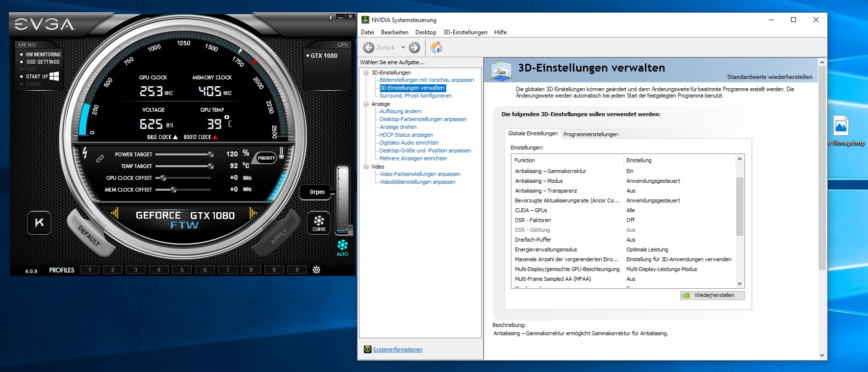868x372 pixels.
Task: Select the Energieverwaltungsmodus setting row
Action: point(623,249)
